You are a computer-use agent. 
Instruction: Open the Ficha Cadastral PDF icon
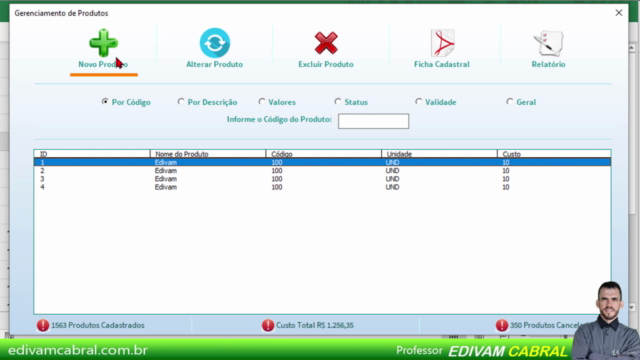click(x=442, y=43)
